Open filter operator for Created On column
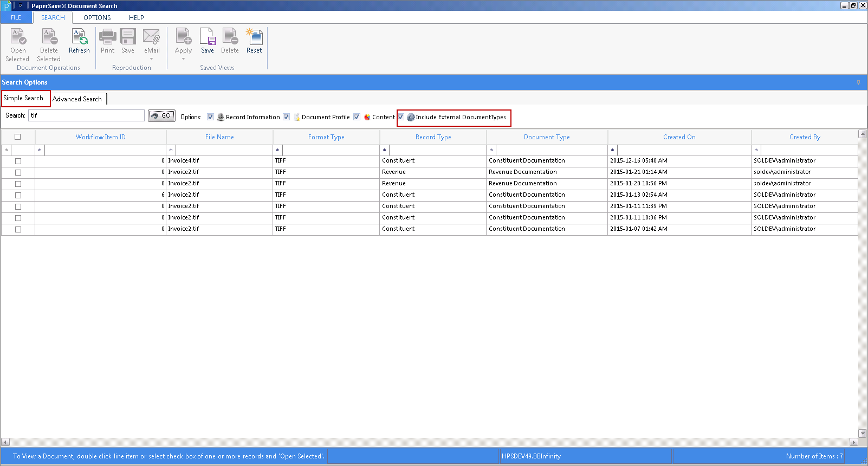 tap(613, 150)
